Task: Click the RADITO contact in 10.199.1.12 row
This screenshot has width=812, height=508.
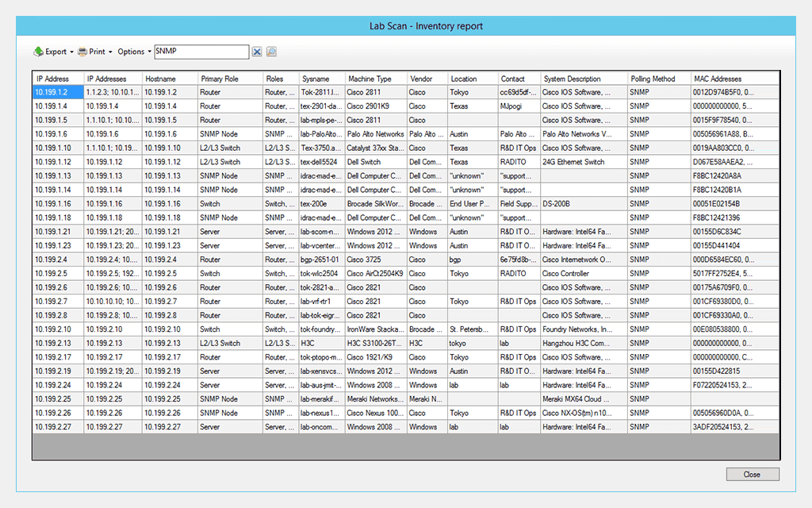Action: [x=519, y=162]
